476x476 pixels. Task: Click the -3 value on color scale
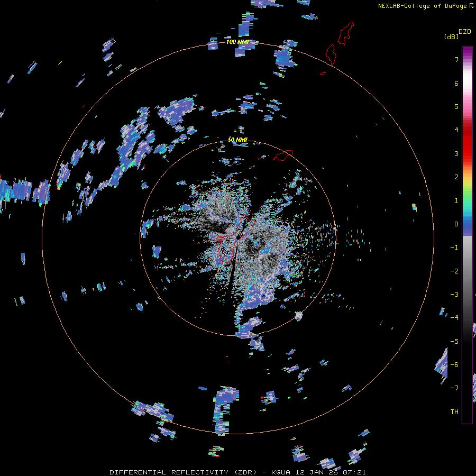[x=454, y=295]
